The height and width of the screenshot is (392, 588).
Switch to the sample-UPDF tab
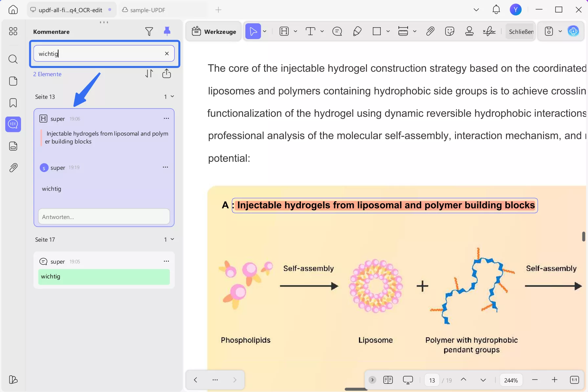click(147, 10)
